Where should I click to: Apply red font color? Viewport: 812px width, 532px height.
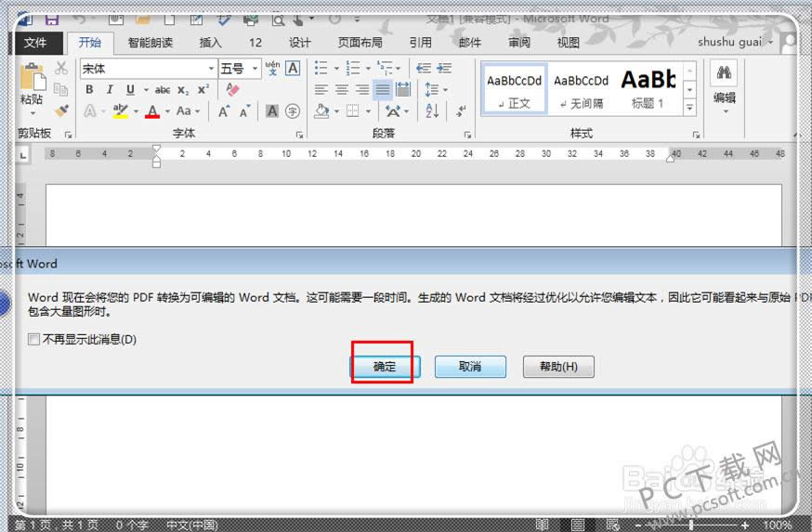click(x=152, y=110)
